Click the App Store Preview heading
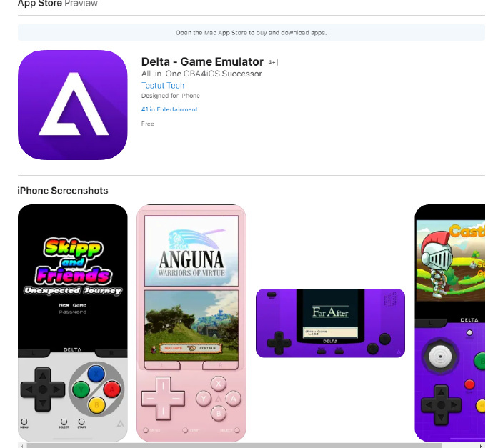This screenshot has height=448, width=493. pyautogui.click(x=58, y=4)
